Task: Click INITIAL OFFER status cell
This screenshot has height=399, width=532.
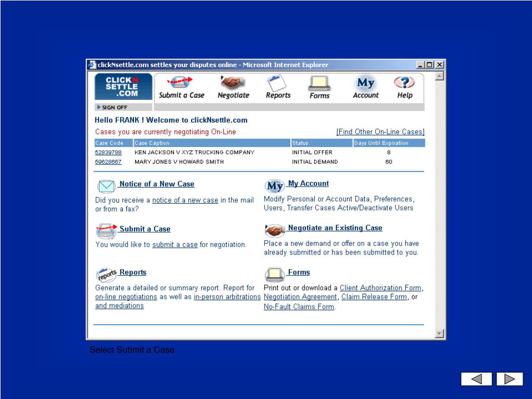Action: coord(312,152)
